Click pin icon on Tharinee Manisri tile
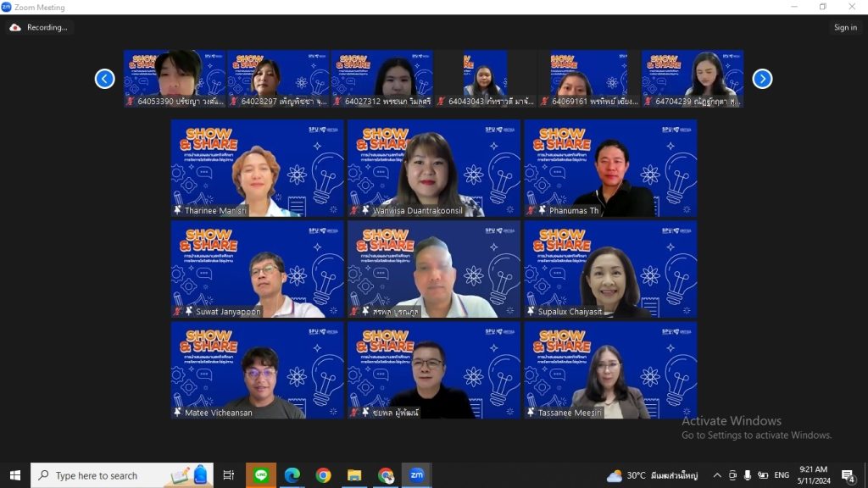This screenshot has height=488, width=868. click(178, 210)
